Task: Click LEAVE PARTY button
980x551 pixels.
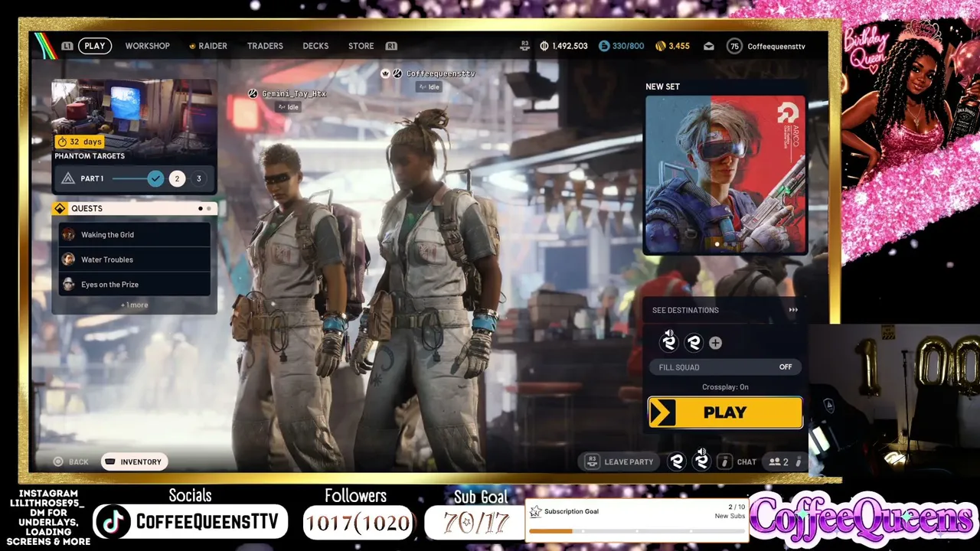Action: 620,461
